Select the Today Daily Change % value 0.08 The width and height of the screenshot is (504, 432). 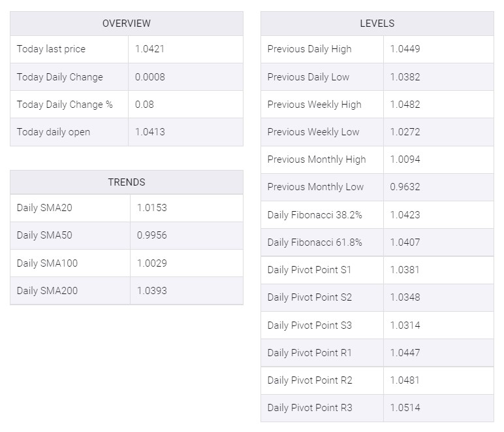point(144,105)
